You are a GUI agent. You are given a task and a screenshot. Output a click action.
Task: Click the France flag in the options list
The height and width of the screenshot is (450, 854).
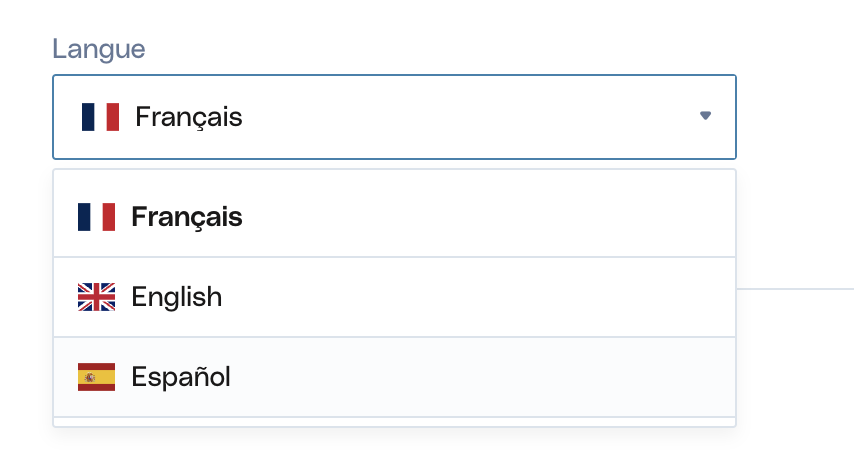pos(96,217)
